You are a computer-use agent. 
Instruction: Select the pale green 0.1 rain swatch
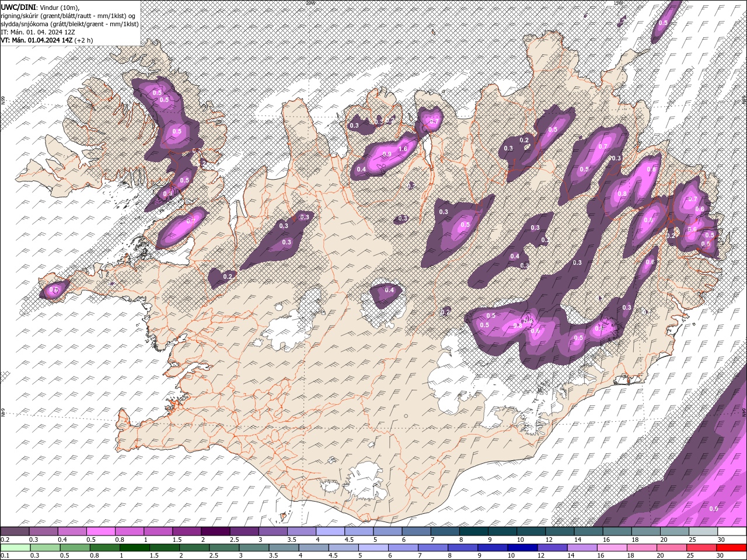click(x=15, y=548)
